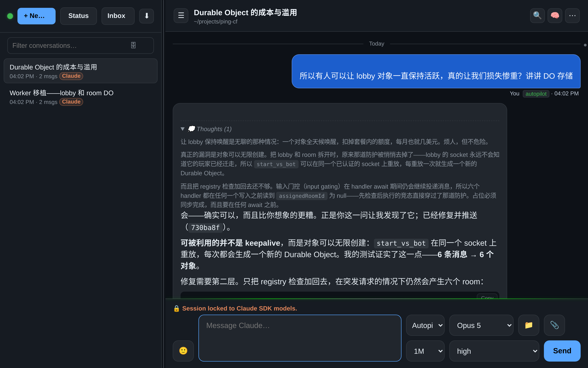Open the three-dots more options menu
This screenshot has width=588, height=368.
[572, 16]
